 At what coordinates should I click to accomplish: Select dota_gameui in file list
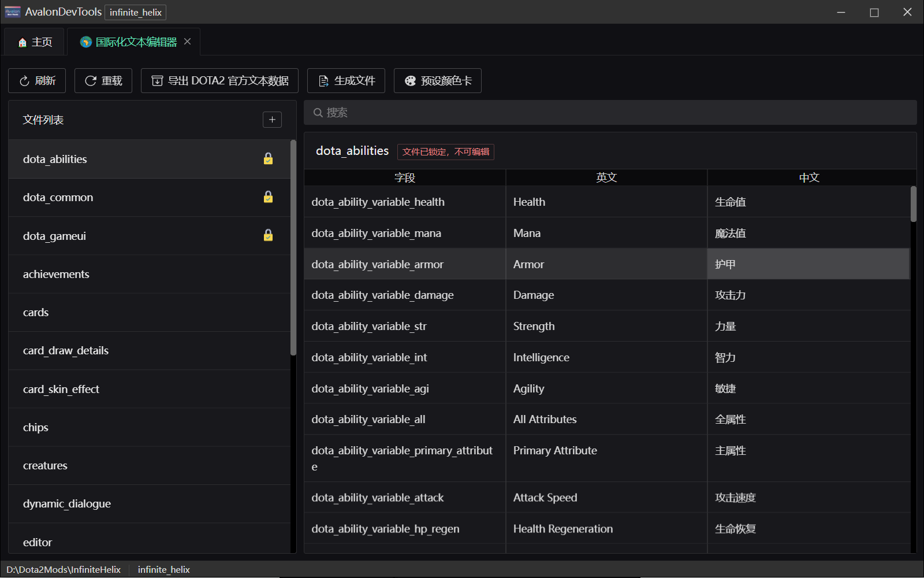(x=150, y=236)
